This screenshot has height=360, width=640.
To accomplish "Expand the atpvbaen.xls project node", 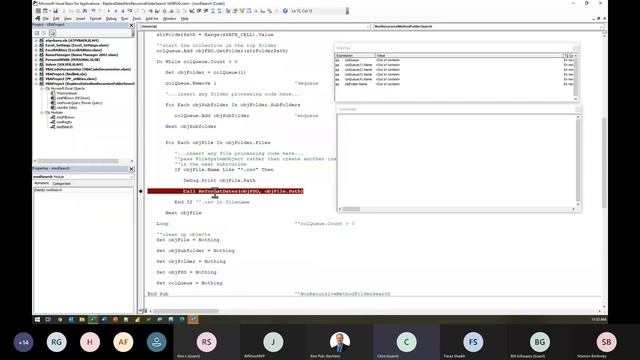I will click(36, 41).
